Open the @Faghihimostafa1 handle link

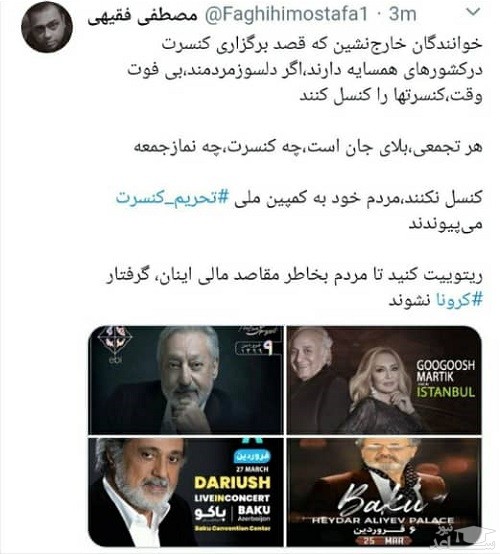click(x=286, y=14)
